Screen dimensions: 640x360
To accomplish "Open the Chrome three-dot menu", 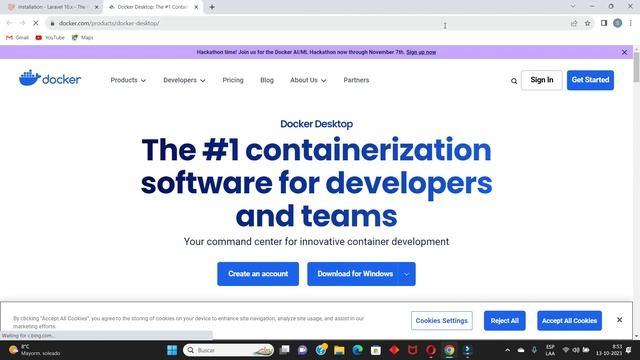I will (631, 23).
